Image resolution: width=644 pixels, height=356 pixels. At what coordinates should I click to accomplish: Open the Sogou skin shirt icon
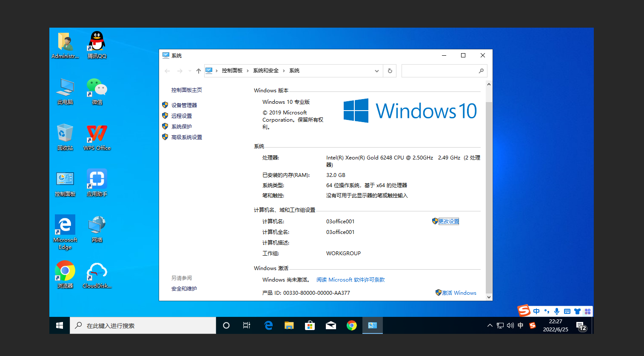tap(577, 311)
